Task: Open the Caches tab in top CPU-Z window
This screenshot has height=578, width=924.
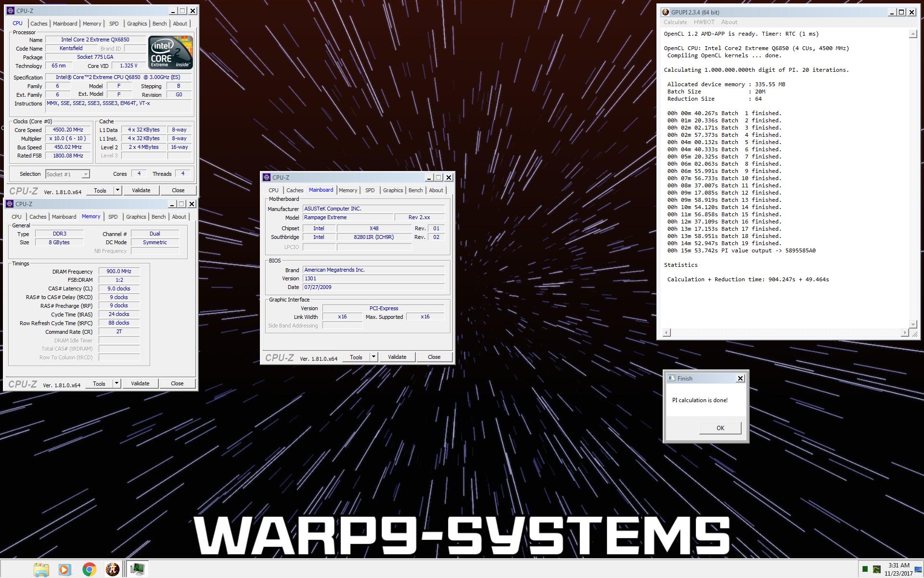Action: click(x=39, y=24)
